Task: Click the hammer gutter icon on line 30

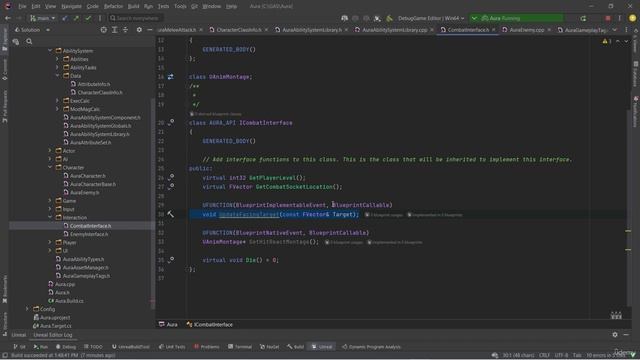Action: click(x=171, y=214)
